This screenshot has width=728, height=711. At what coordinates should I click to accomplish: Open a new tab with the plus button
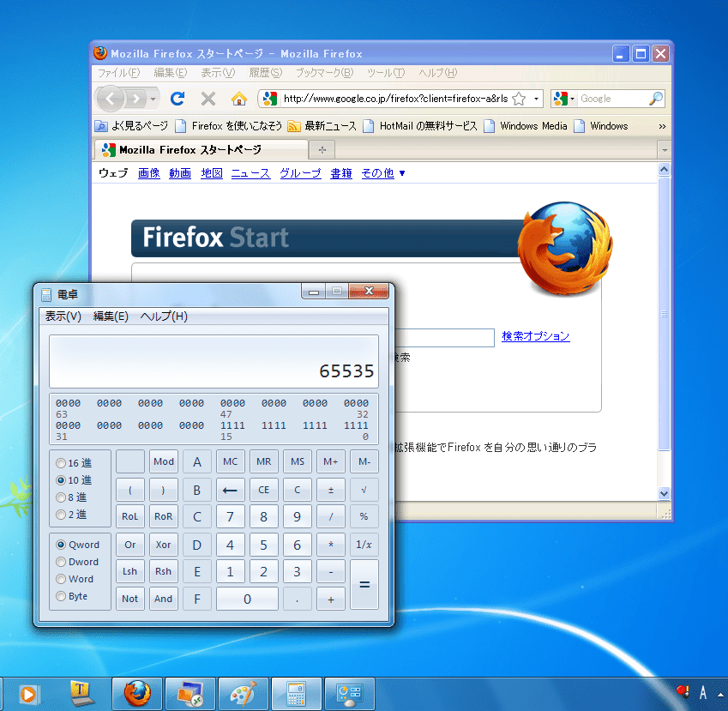[322, 149]
